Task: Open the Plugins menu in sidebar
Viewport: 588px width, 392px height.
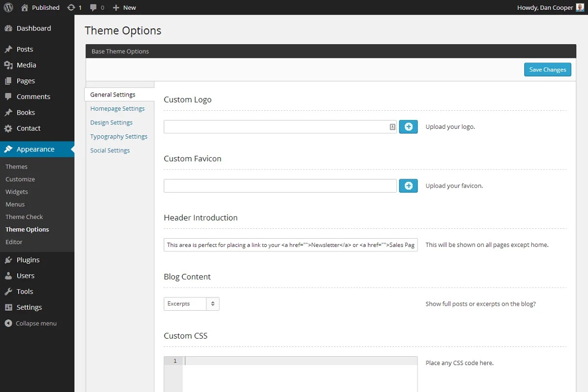Action: click(28, 260)
